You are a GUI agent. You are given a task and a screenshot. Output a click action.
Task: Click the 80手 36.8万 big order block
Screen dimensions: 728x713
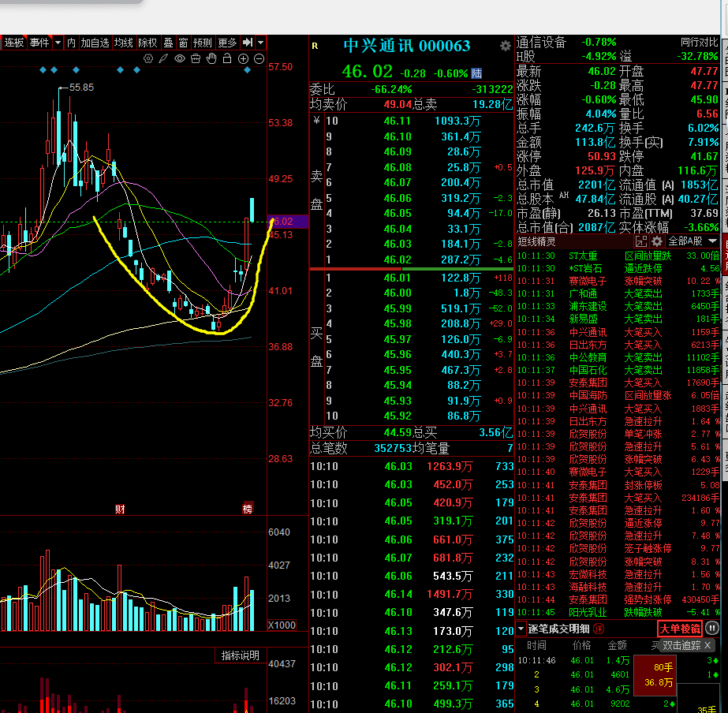[x=655, y=675]
